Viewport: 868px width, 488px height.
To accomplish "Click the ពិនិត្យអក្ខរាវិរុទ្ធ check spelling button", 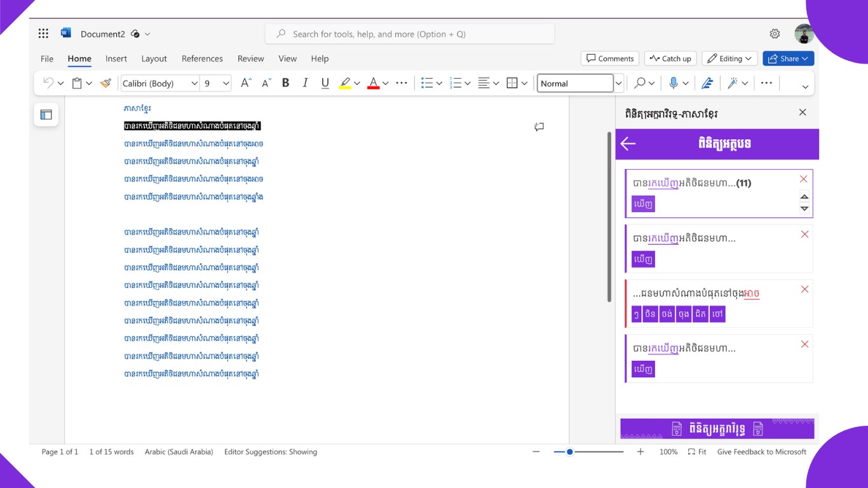I will [717, 429].
